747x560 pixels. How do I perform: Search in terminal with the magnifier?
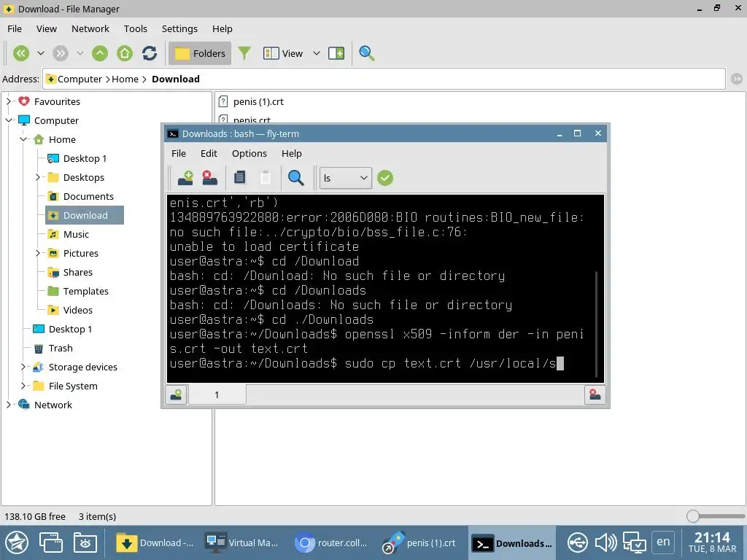pyautogui.click(x=296, y=178)
